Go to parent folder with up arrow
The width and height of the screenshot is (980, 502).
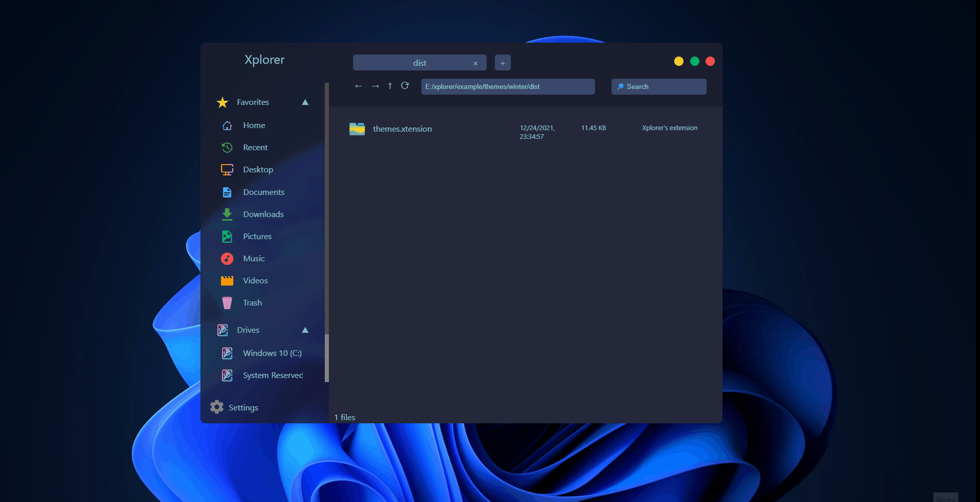(x=390, y=86)
